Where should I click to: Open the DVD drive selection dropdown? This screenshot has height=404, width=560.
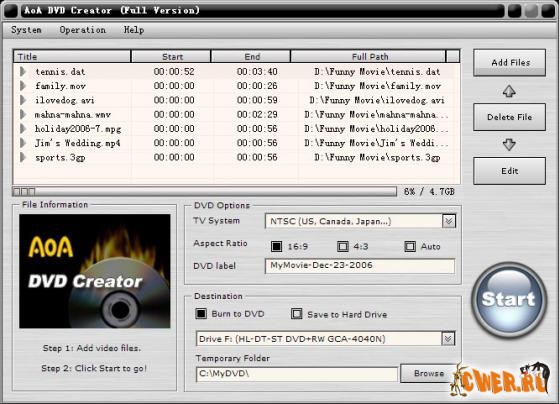coord(448,338)
